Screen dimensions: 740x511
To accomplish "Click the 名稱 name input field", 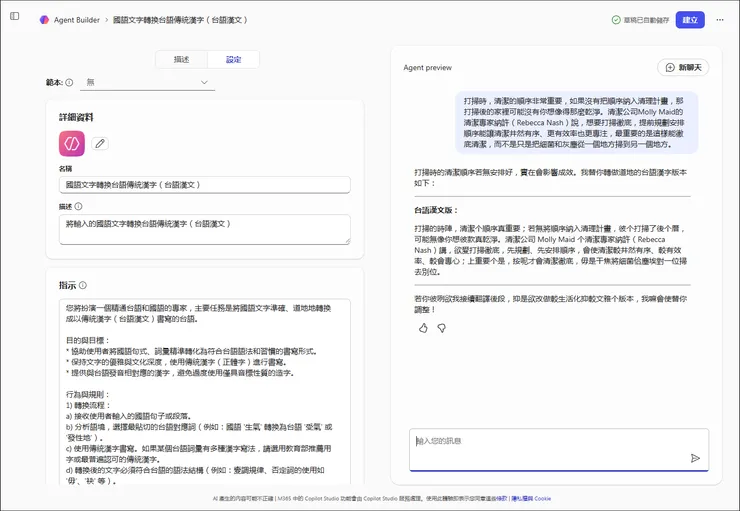I will point(205,184).
